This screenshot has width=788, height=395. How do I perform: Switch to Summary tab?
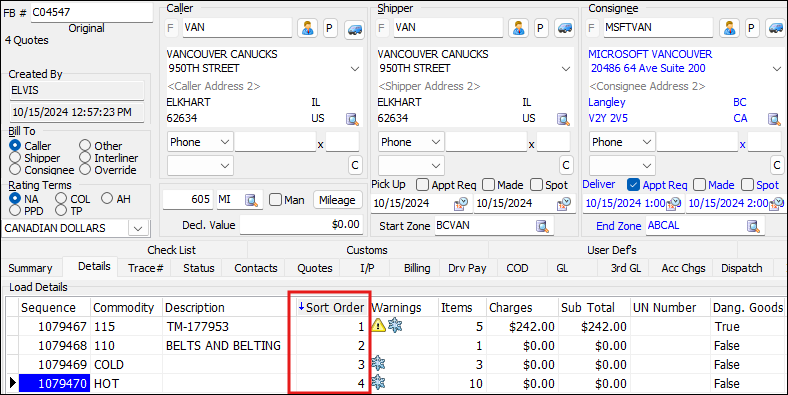pos(30,268)
